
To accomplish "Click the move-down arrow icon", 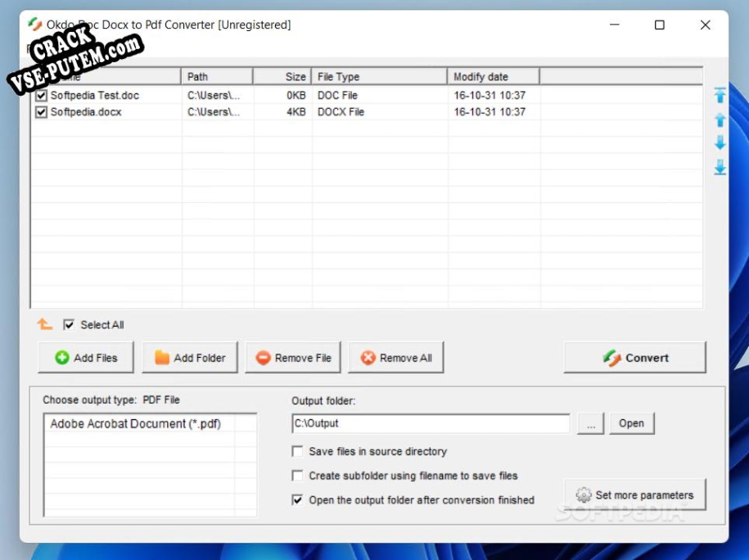I will tap(720, 143).
